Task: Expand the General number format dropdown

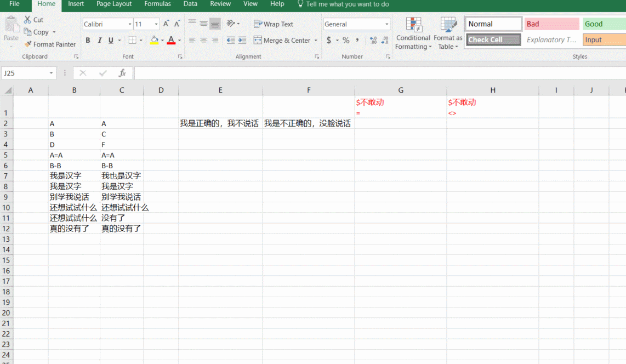Action: coord(386,24)
